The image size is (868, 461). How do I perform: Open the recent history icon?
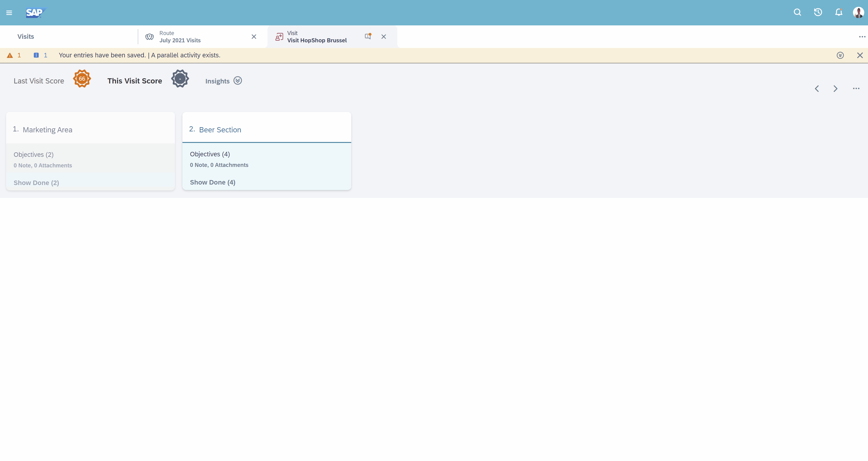(818, 12)
